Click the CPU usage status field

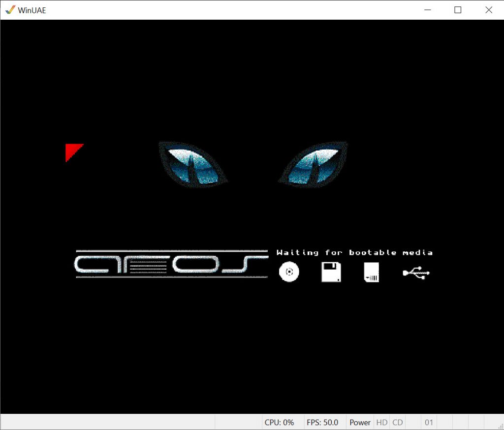click(x=279, y=422)
